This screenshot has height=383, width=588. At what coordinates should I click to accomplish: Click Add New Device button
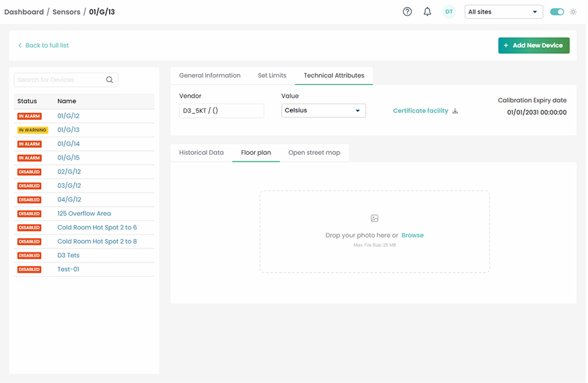point(534,45)
